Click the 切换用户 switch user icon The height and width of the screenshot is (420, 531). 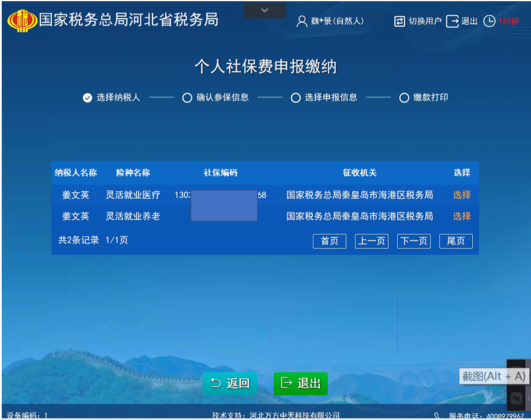coord(400,21)
